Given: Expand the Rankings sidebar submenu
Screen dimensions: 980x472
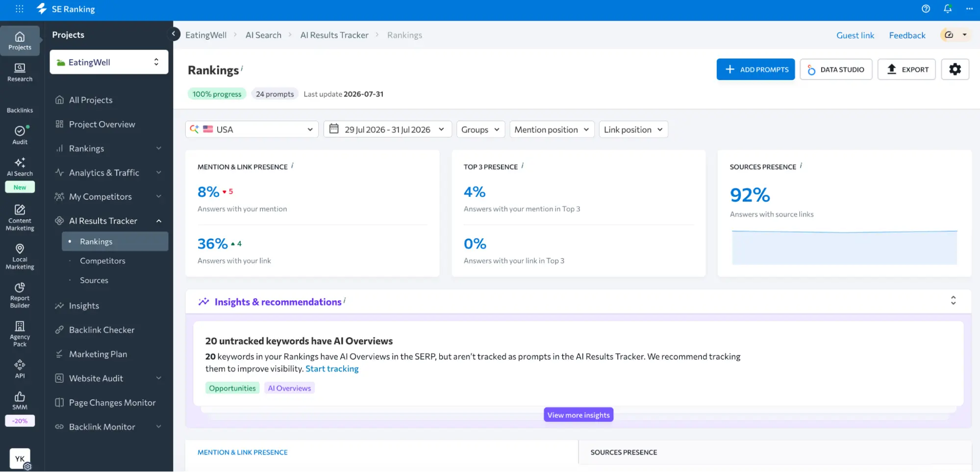Looking at the screenshot, I should pos(159,148).
